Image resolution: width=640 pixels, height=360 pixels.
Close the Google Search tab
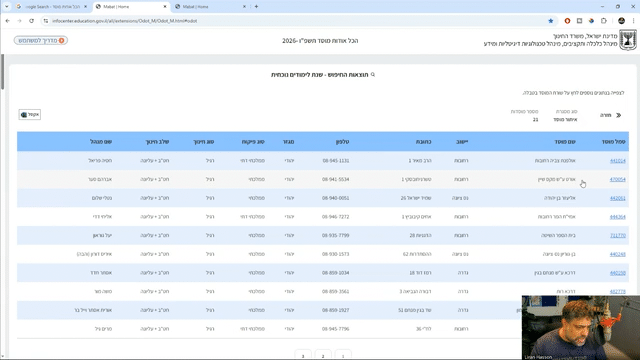(85, 7)
